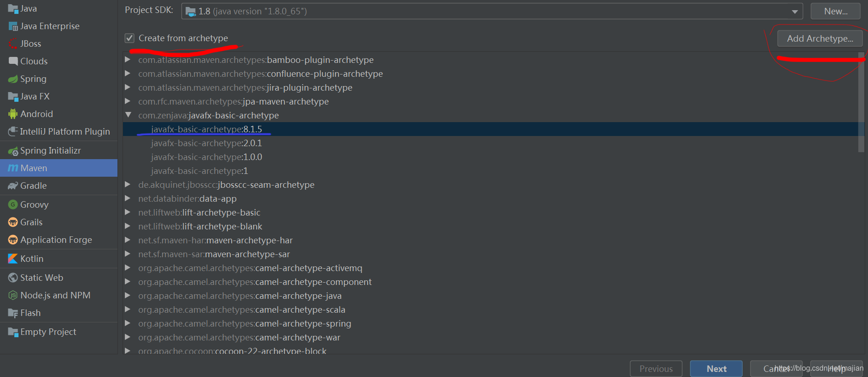868x377 pixels.
Task: Click the Cancel button
Action: coord(776,369)
